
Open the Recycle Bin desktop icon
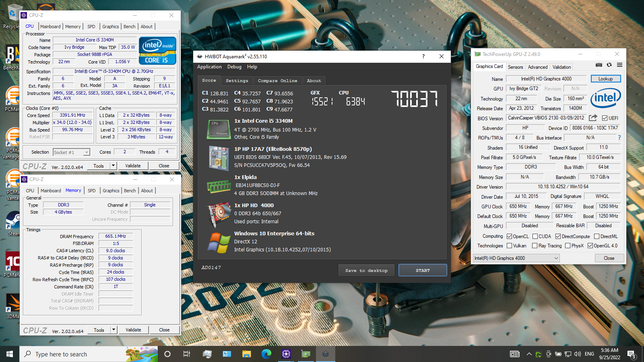[12, 17]
